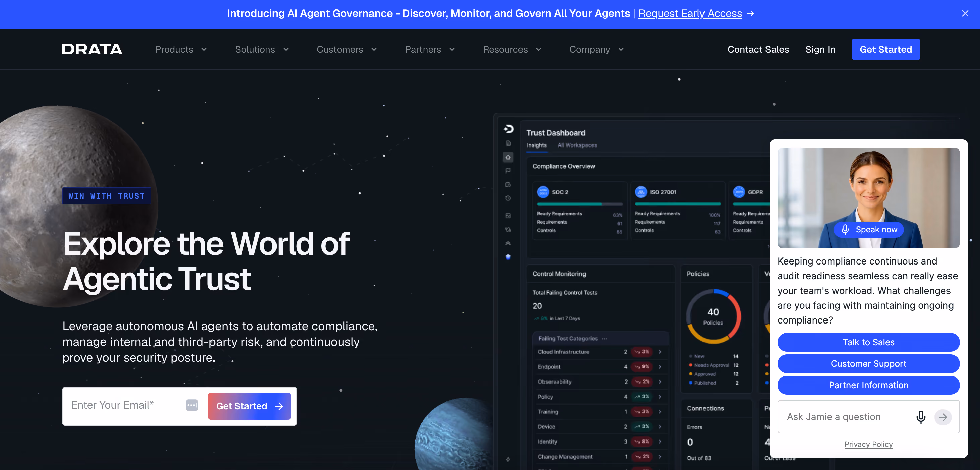Click the history clock icon in dashboard sidebar

(508, 198)
